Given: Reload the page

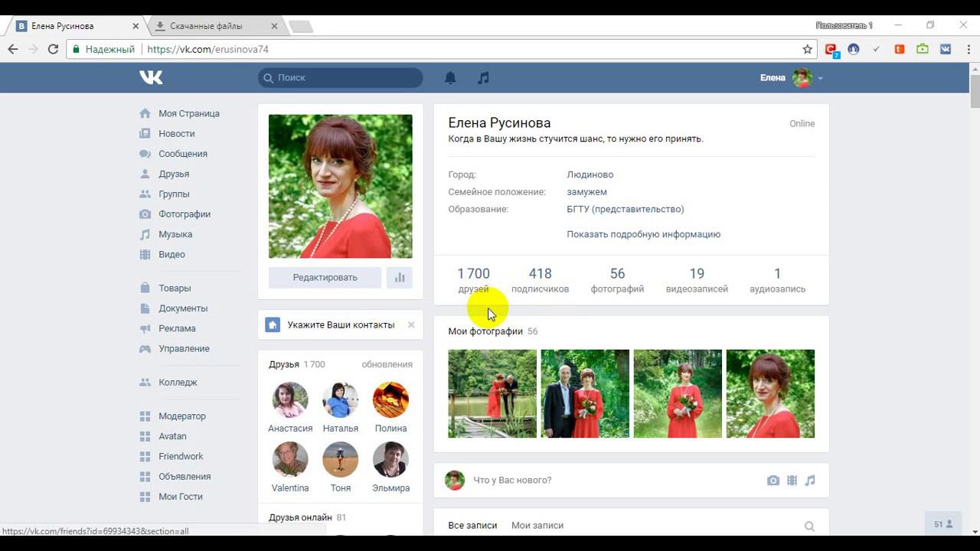Looking at the screenshot, I should (53, 49).
